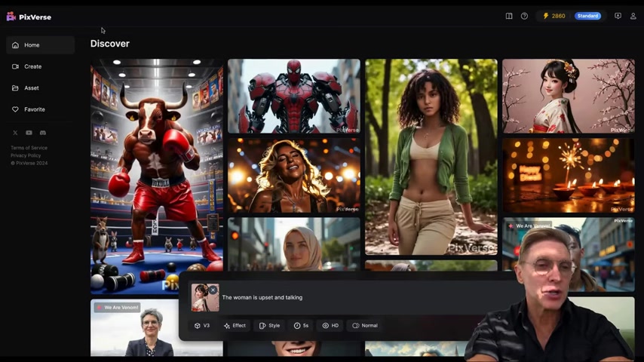Open the 5s duration selector
The image size is (644, 362).
click(x=301, y=326)
